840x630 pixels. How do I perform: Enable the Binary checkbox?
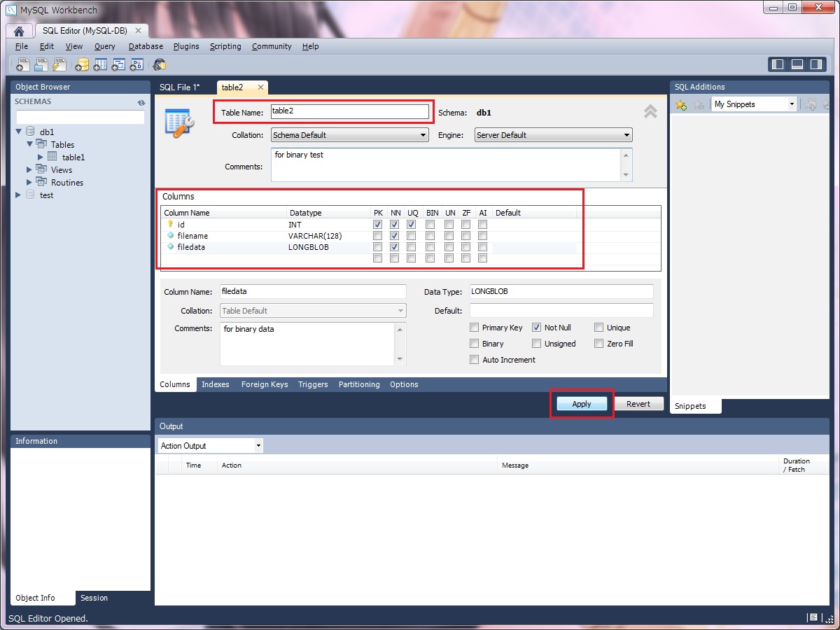pos(475,344)
